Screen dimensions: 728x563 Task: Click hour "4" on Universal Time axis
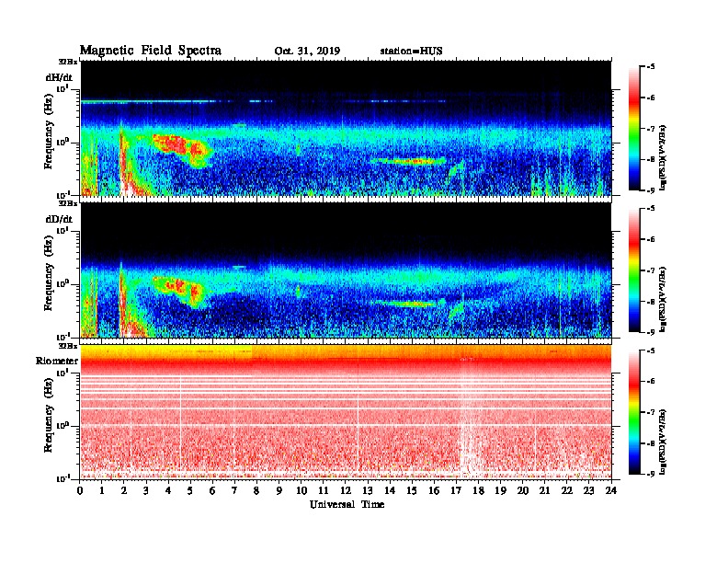tap(168, 490)
